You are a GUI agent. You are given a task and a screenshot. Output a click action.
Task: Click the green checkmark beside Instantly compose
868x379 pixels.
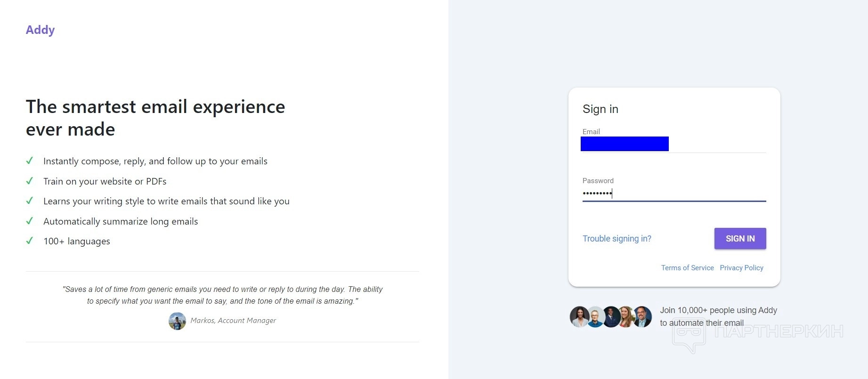[x=30, y=161]
